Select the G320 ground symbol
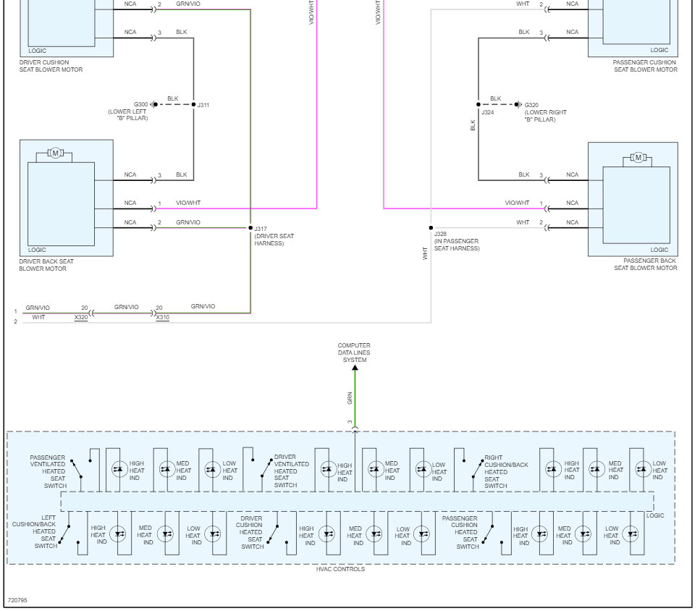 [518, 104]
